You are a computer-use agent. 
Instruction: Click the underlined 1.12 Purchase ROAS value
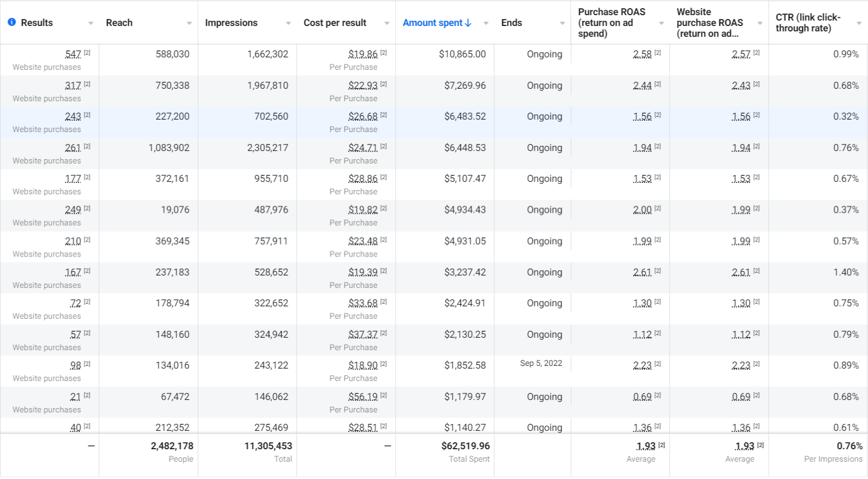(642, 334)
